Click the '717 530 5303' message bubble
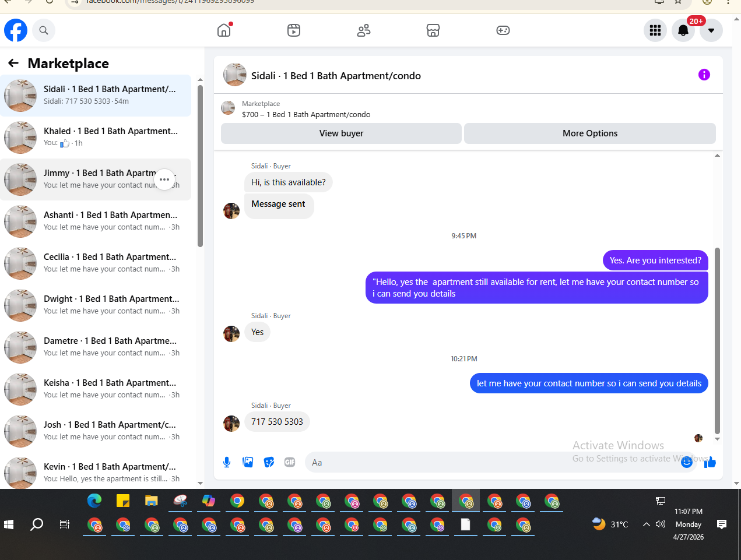This screenshot has height=560, width=741. (277, 422)
